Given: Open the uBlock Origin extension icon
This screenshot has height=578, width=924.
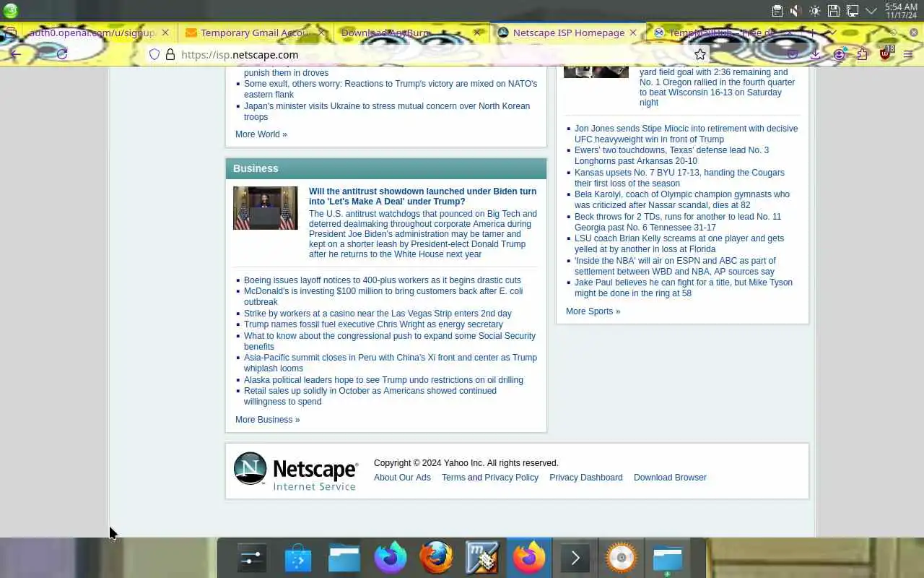Looking at the screenshot, I should point(886,53).
